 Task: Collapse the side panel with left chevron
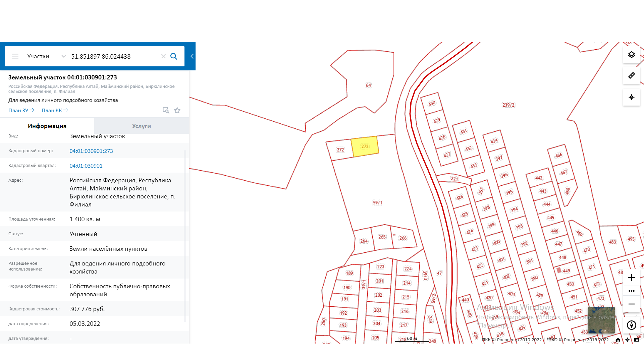tap(192, 56)
